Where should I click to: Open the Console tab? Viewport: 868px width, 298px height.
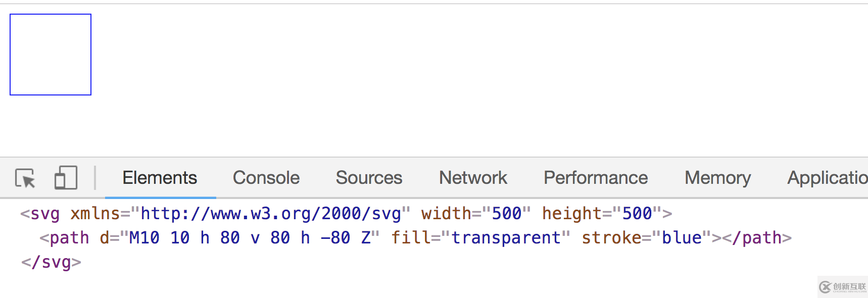click(x=266, y=178)
